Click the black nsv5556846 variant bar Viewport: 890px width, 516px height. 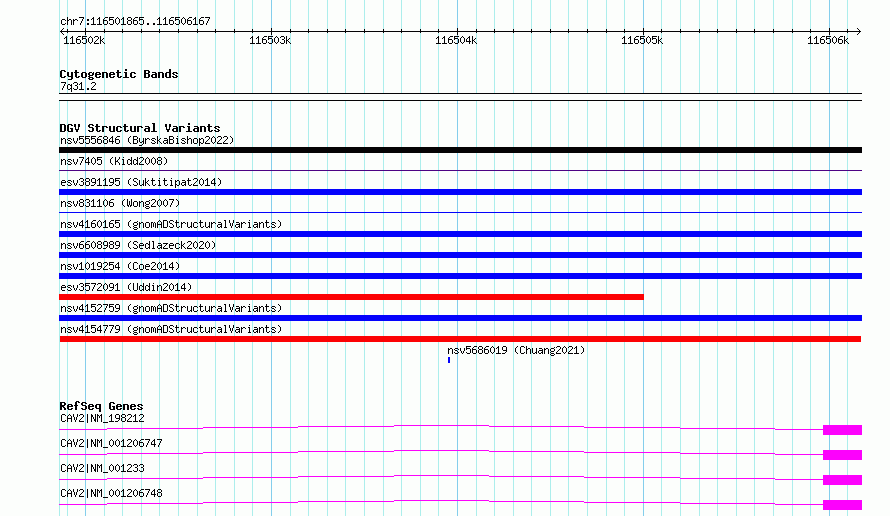460,150
